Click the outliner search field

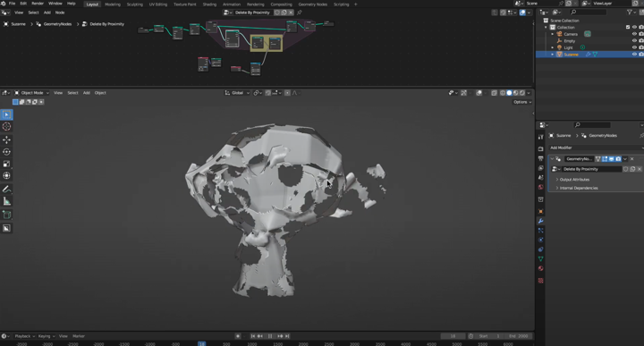(589, 13)
